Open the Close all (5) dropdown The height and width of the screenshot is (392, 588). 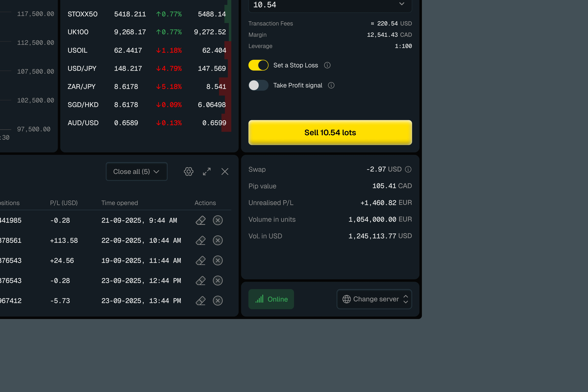click(136, 171)
